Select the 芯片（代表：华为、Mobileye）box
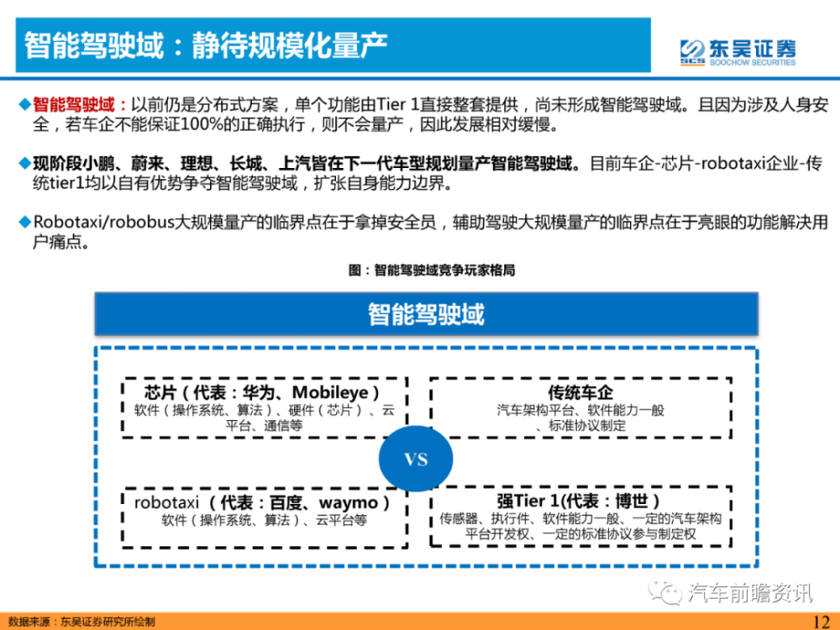Screen dimensions: 840x630 click(x=263, y=407)
